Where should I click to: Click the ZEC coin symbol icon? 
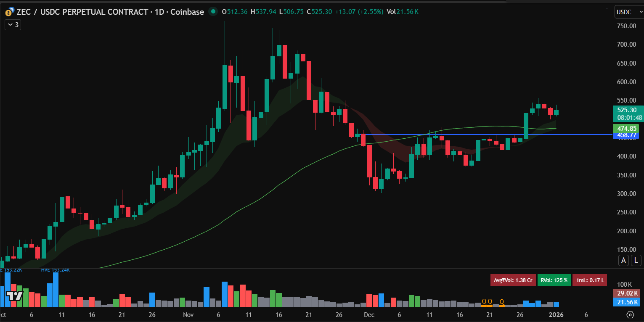pos(9,12)
